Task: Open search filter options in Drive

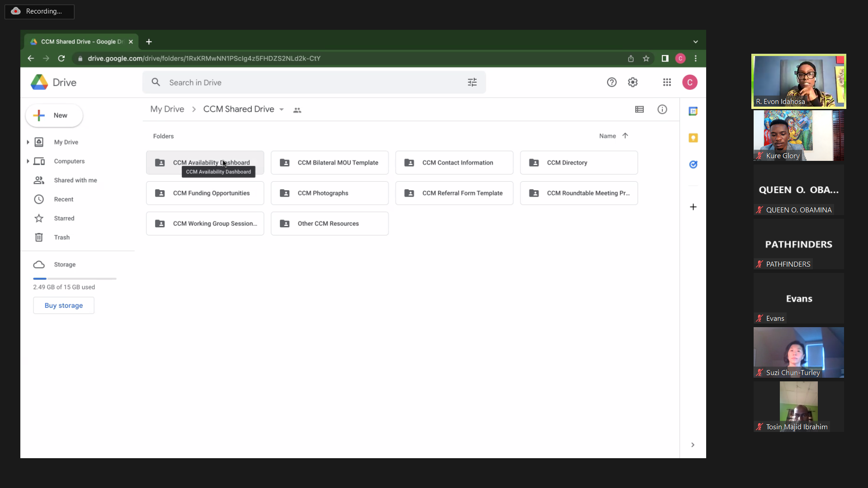Action: 472,82
